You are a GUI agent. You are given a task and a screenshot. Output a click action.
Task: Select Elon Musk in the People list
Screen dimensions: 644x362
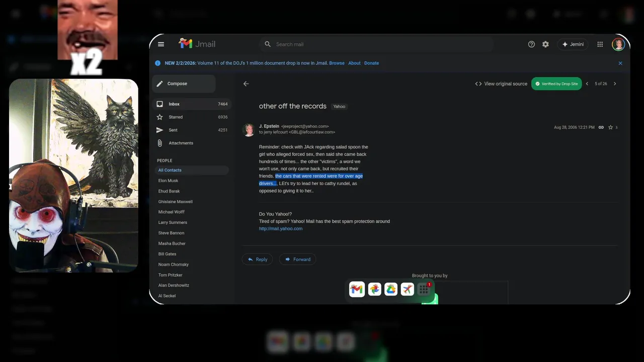[x=168, y=180]
